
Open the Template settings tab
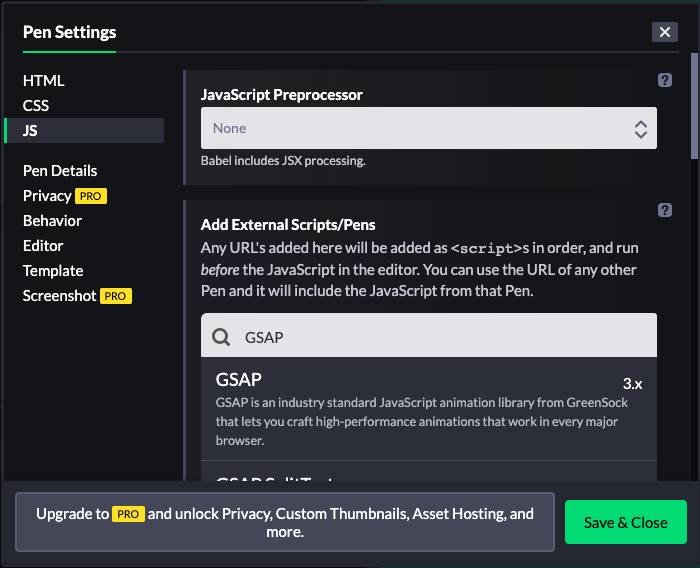53,271
